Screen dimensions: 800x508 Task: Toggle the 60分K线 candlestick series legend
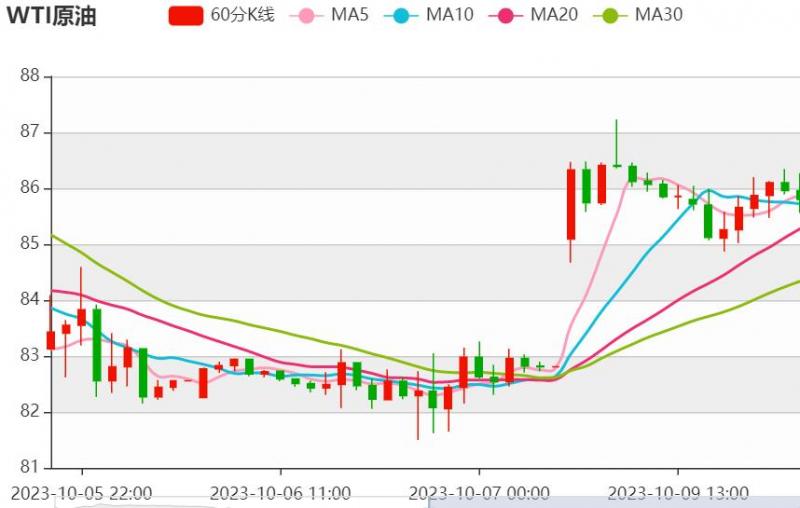[x=221, y=15]
